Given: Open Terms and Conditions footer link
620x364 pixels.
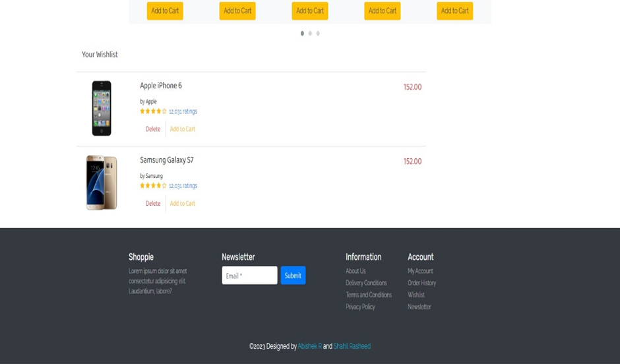Looking at the screenshot, I should (x=369, y=295).
